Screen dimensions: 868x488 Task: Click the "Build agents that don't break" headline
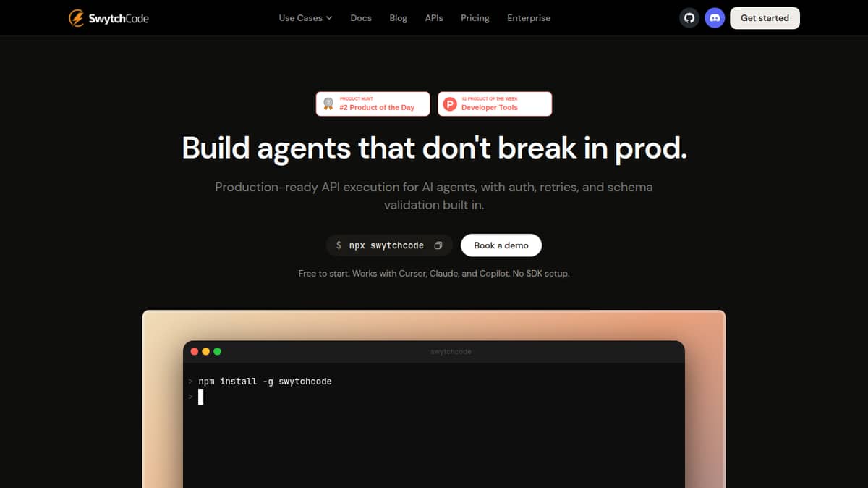[434, 148]
